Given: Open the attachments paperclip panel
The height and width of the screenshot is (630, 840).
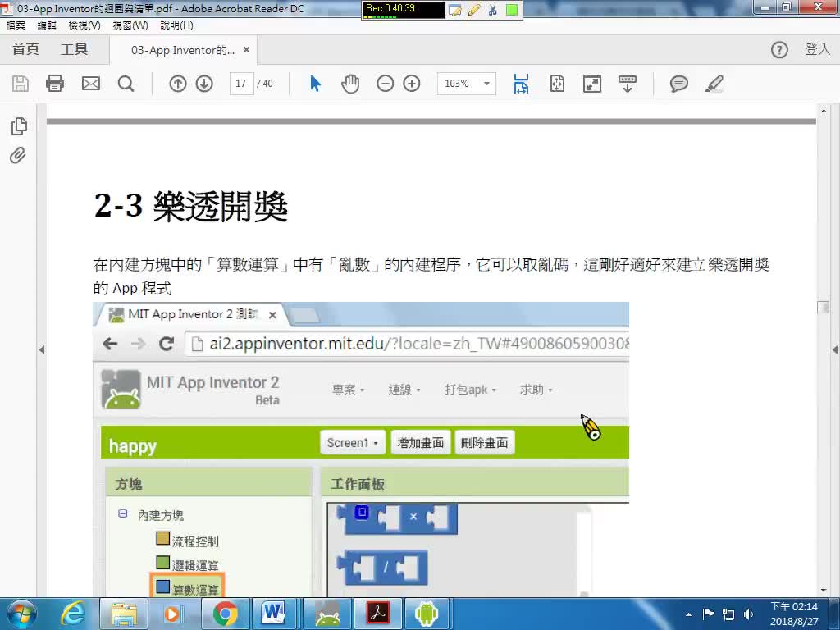Looking at the screenshot, I should pos(17,155).
